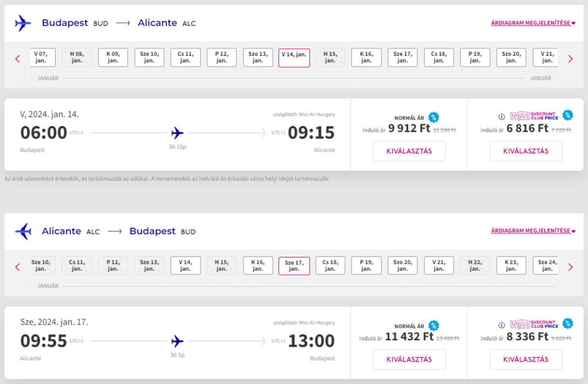Show previous outbound dates with left arrow

tap(18, 59)
